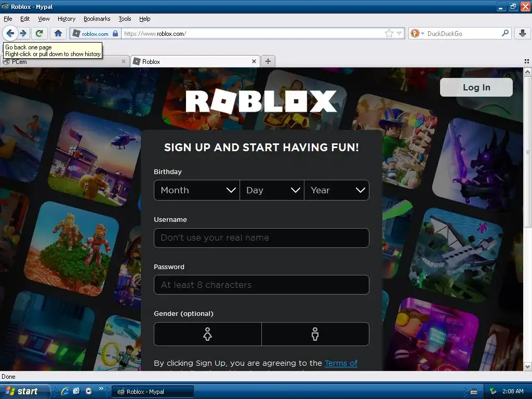Focus the Username input field
The width and height of the screenshot is (532, 399).
[x=262, y=238]
